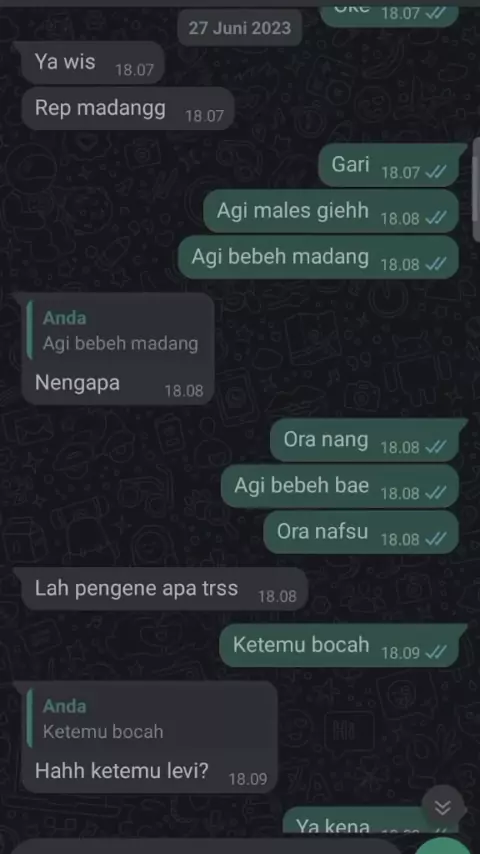480x854 pixels.
Task: Select the 27 Juni 2023 date chip
Action: (240, 28)
